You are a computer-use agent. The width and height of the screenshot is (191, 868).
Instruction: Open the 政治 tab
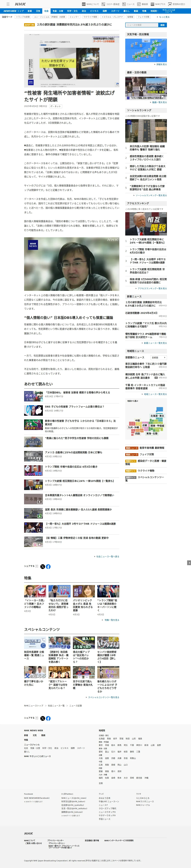coord(84,11)
